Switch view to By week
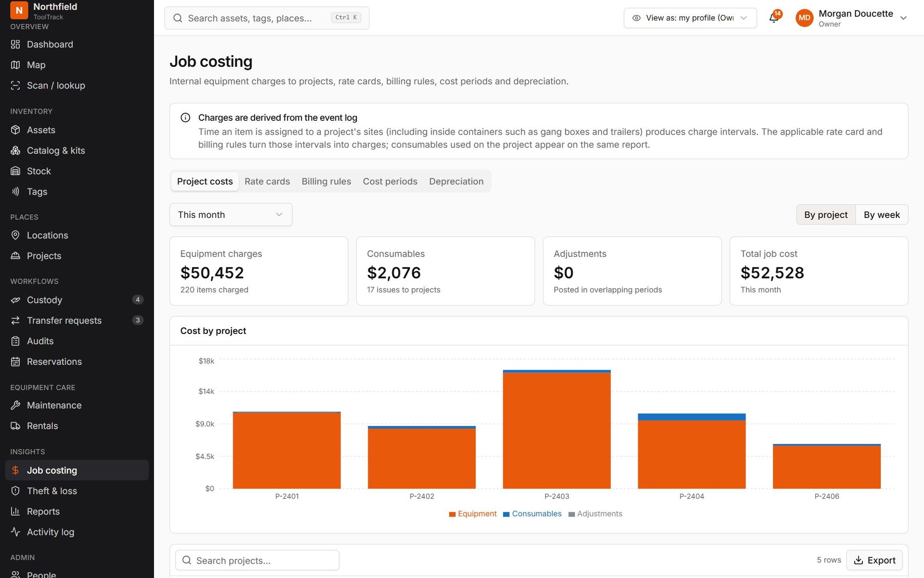The image size is (924, 578). point(881,215)
